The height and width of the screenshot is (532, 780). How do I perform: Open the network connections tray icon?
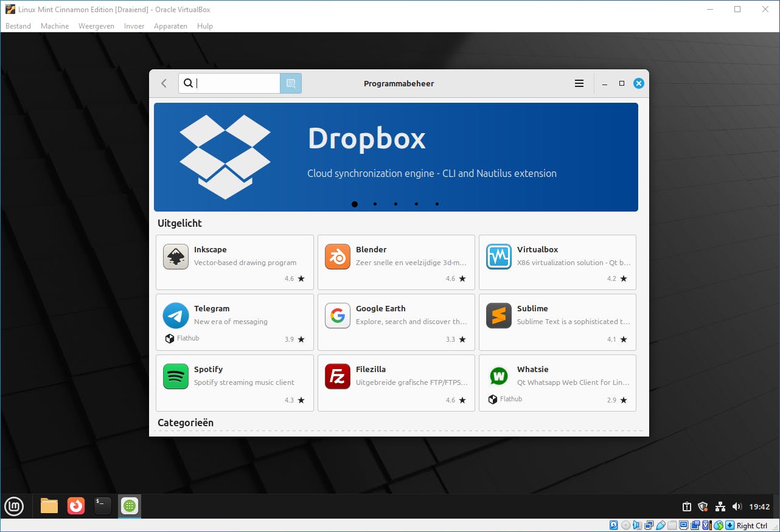point(720,506)
